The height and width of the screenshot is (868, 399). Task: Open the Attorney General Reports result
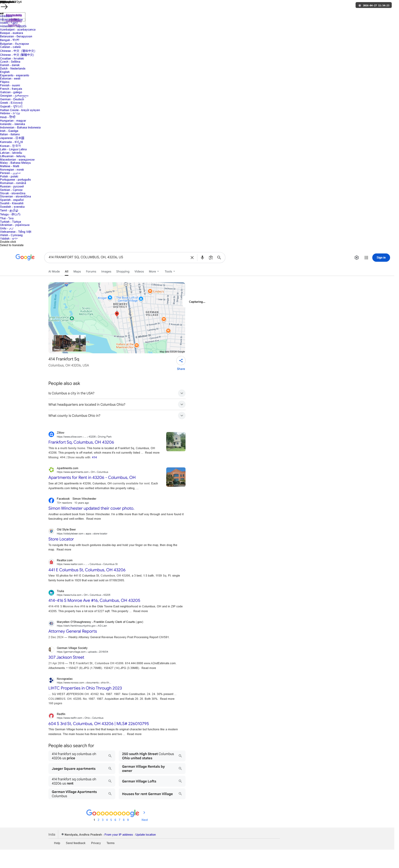click(72, 632)
